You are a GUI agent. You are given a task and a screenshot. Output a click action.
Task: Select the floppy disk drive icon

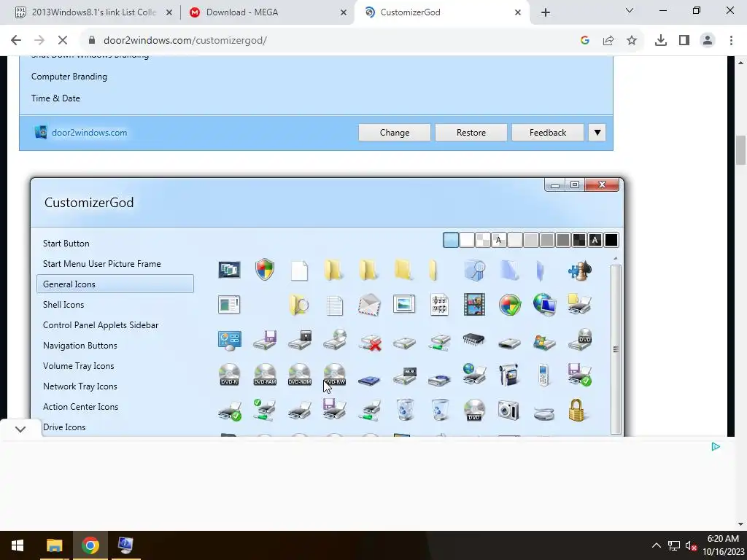[x=265, y=340]
